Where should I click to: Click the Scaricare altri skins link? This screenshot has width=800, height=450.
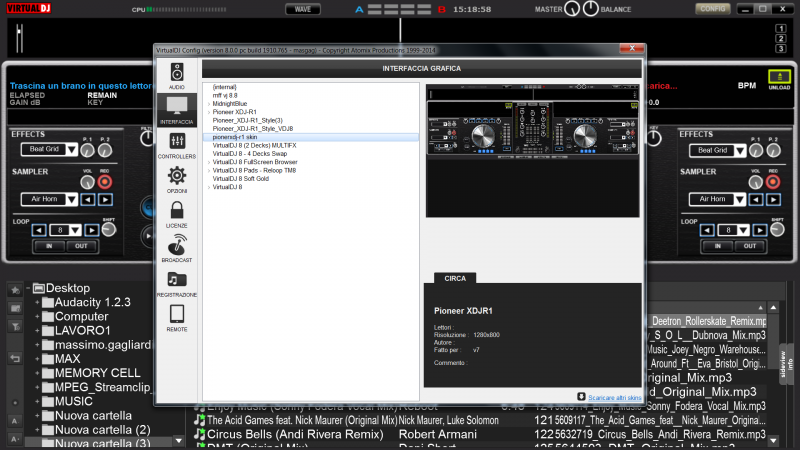[x=614, y=397]
